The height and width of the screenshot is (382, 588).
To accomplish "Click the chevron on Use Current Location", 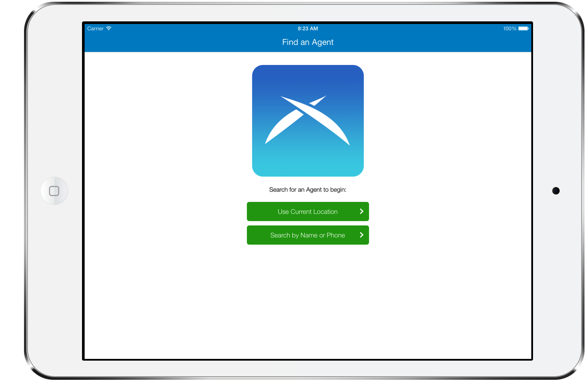I will (x=362, y=211).
